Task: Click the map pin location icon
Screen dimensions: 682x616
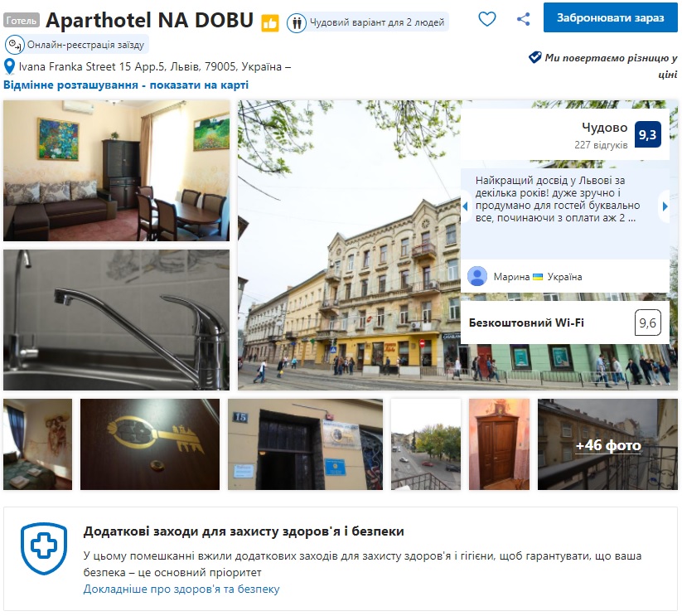Action: pos(9,66)
